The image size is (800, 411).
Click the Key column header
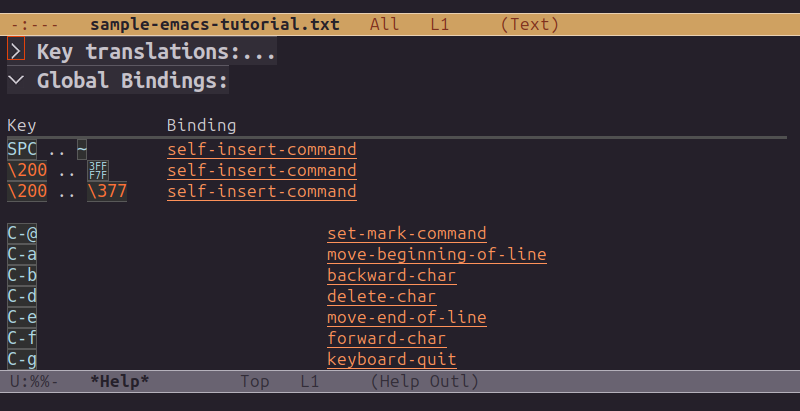pos(22,126)
